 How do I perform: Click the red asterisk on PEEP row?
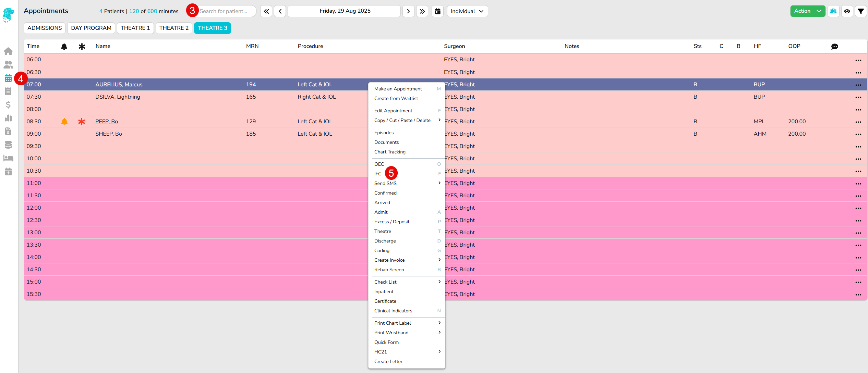(82, 122)
